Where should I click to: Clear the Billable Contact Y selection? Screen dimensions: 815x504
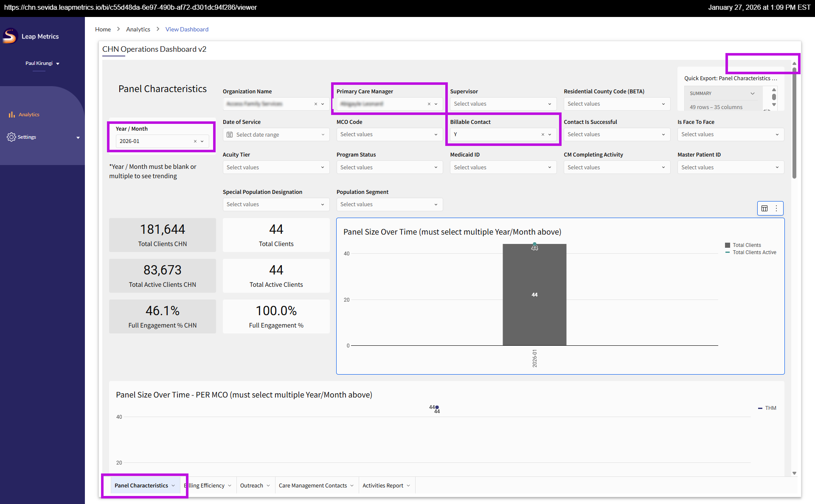tap(542, 134)
